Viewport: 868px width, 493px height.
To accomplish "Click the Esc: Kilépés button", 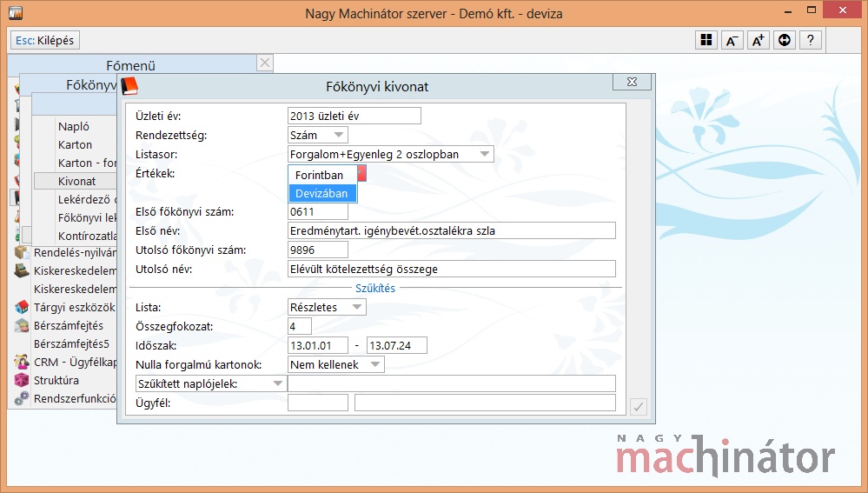I will pos(45,41).
